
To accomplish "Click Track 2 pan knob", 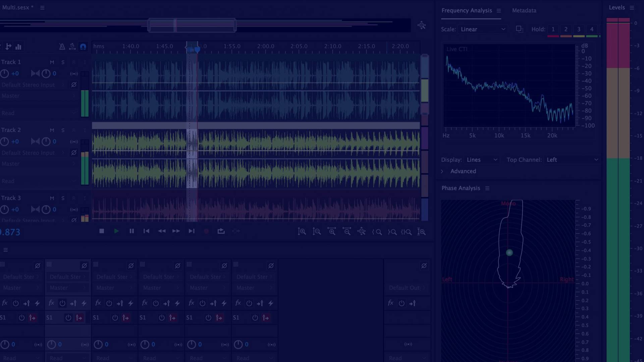I will [x=46, y=141].
